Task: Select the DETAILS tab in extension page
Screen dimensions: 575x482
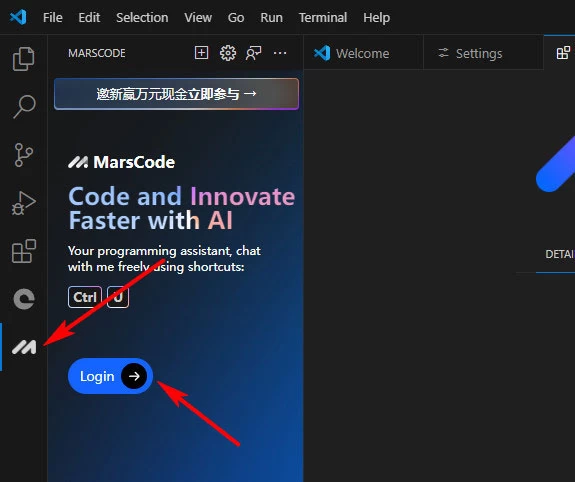Action: point(559,254)
